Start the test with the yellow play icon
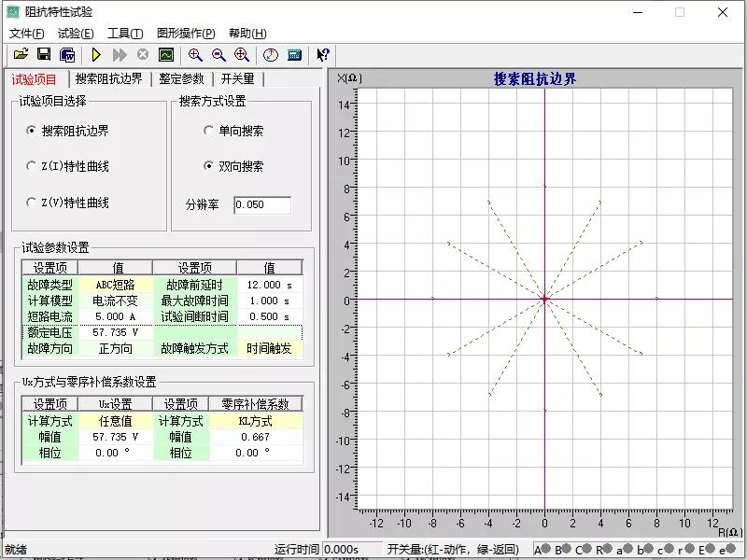 point(95,55)
